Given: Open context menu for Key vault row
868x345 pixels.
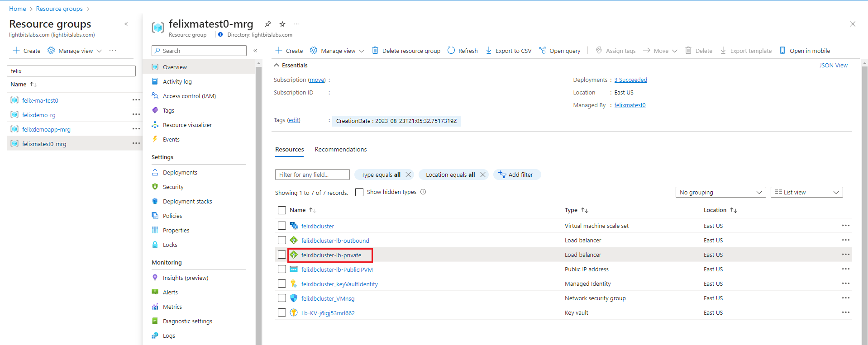Looking at the screenshot, I should click(846, 312).
